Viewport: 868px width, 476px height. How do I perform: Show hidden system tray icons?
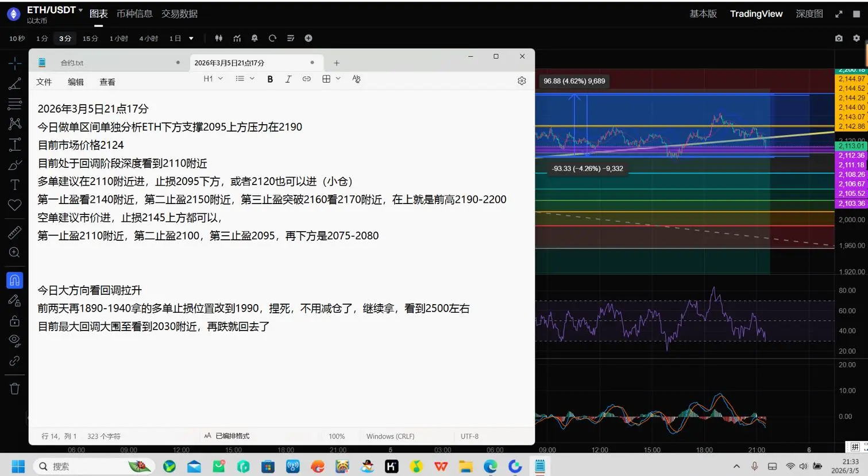736,466
